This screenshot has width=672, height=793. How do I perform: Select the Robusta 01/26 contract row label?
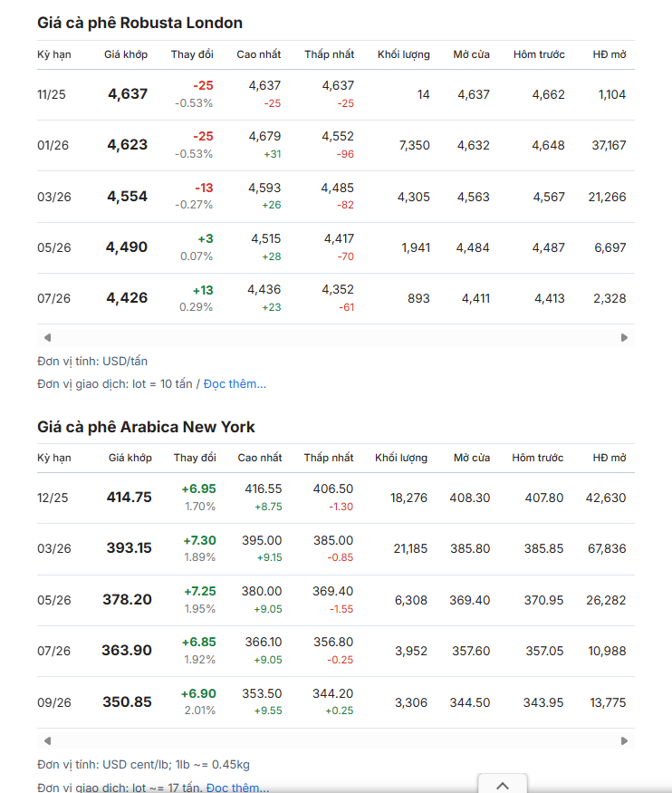point(54,145)
